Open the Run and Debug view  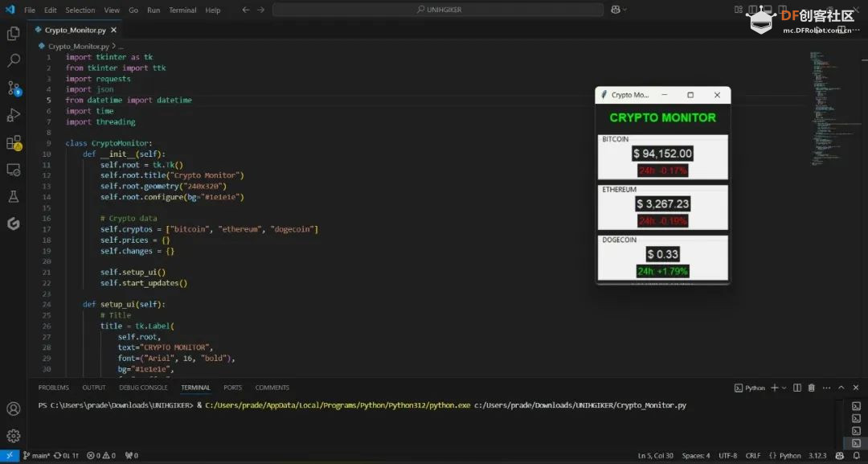click(14, 115)
